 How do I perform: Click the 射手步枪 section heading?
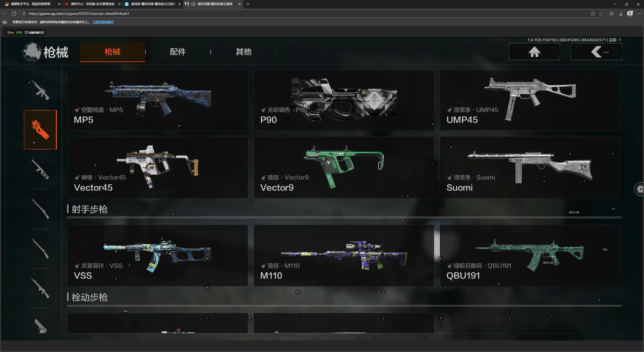click(90, 209)
